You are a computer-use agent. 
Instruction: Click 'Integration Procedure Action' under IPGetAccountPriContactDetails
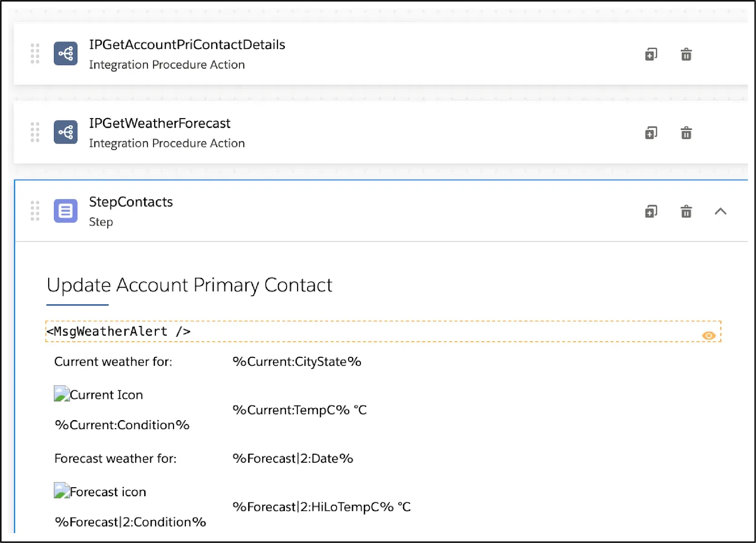point(167,65)
